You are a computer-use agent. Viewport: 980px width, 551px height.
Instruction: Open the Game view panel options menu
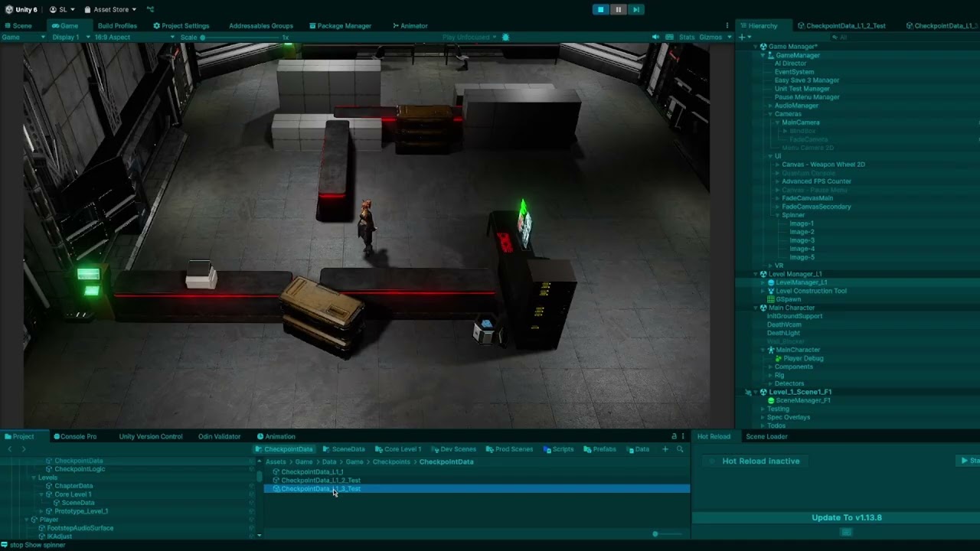(727, 25)
